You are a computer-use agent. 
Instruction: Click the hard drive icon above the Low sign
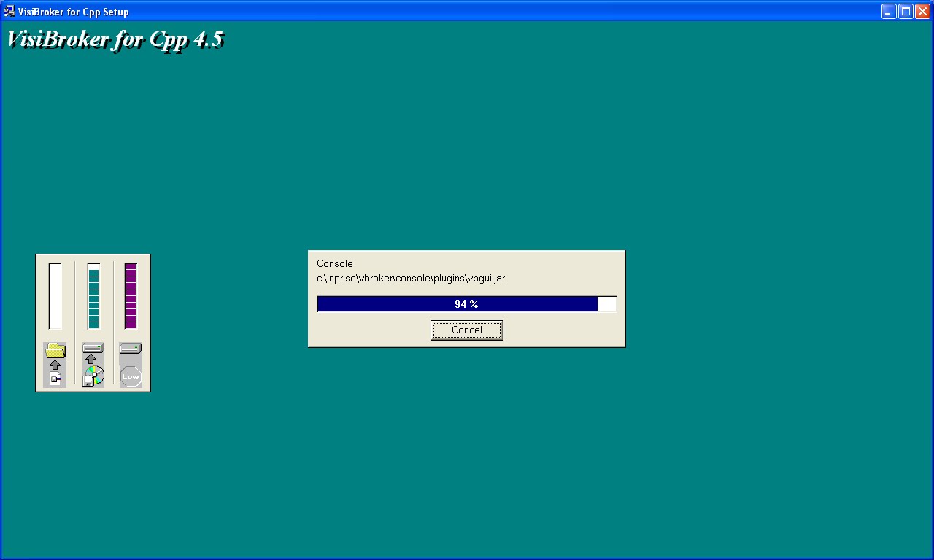pyautogui.click(x=131, y=349)
